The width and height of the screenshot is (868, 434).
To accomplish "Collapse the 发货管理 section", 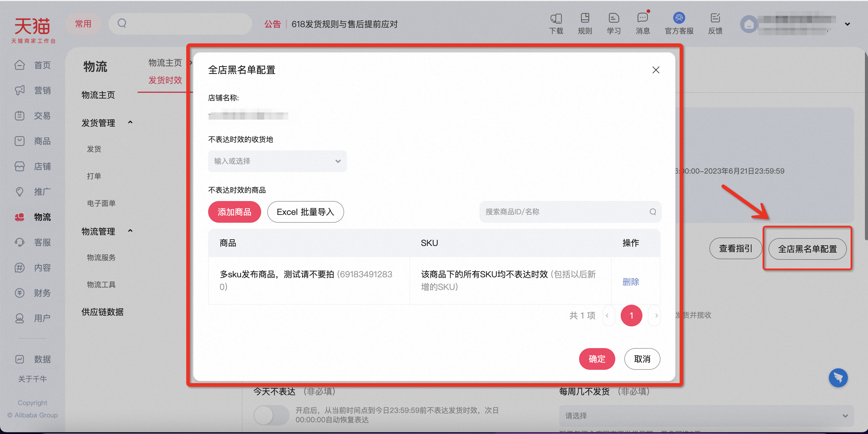I will pyautogui.click(x=130, y=123).
